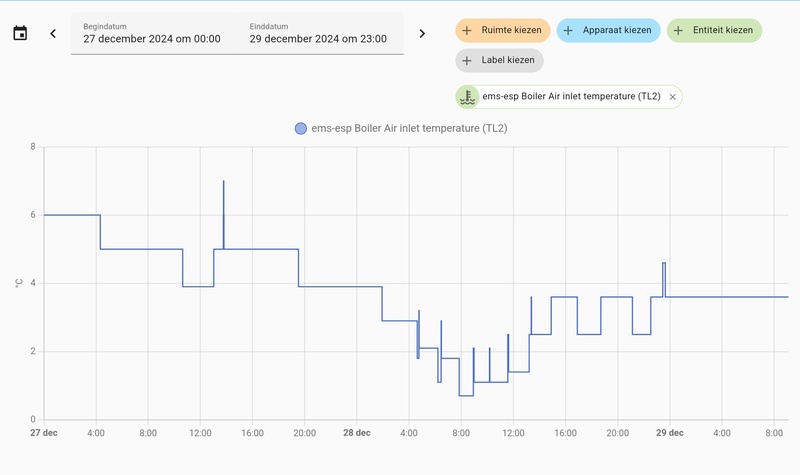The height and width of the screenshot is (475, 800).
Task: Go to next date range arrow
Action: [x=422, y=33]
